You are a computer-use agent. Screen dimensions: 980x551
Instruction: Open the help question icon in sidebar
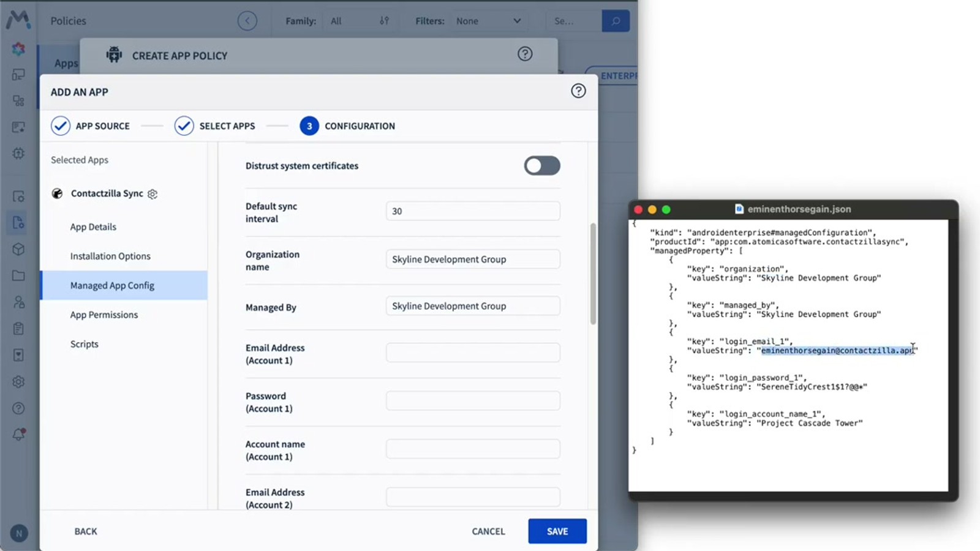(18, 408)
